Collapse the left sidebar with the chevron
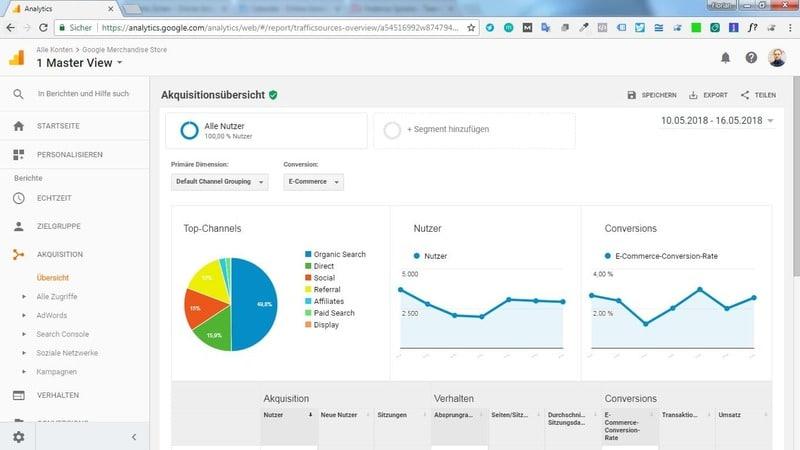 [134, 437]
